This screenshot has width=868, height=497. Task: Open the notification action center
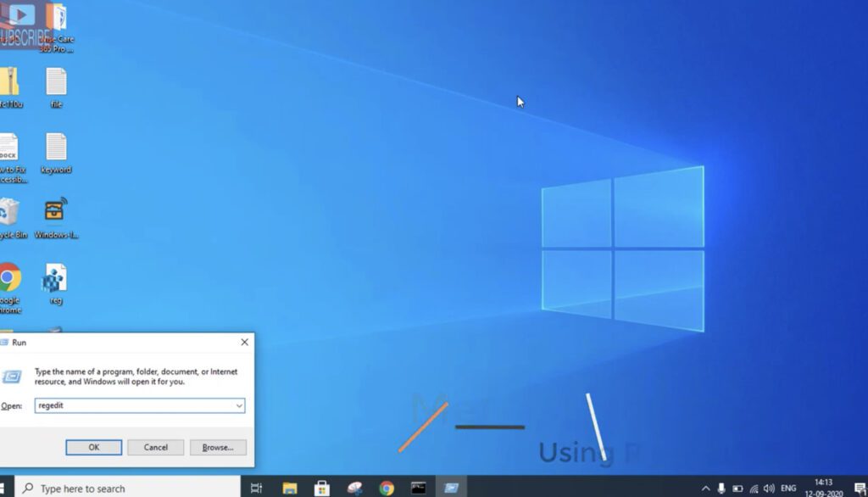860,488
